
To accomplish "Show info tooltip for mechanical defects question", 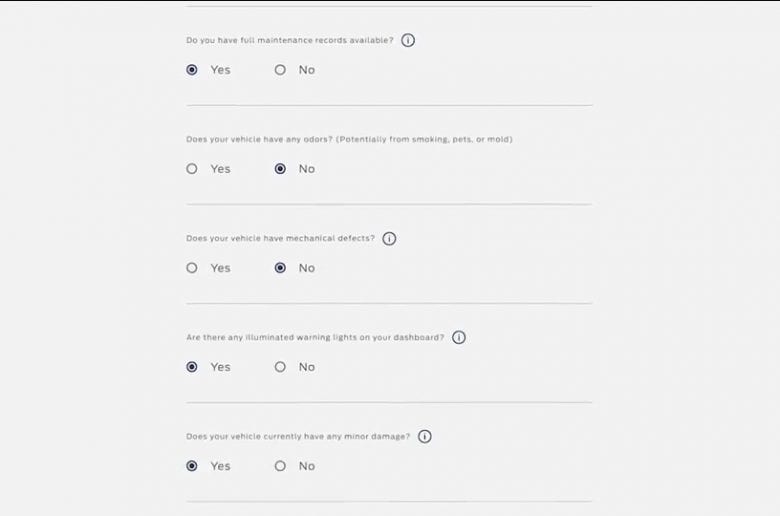I will pyautogui.click(x=389, y=239).
